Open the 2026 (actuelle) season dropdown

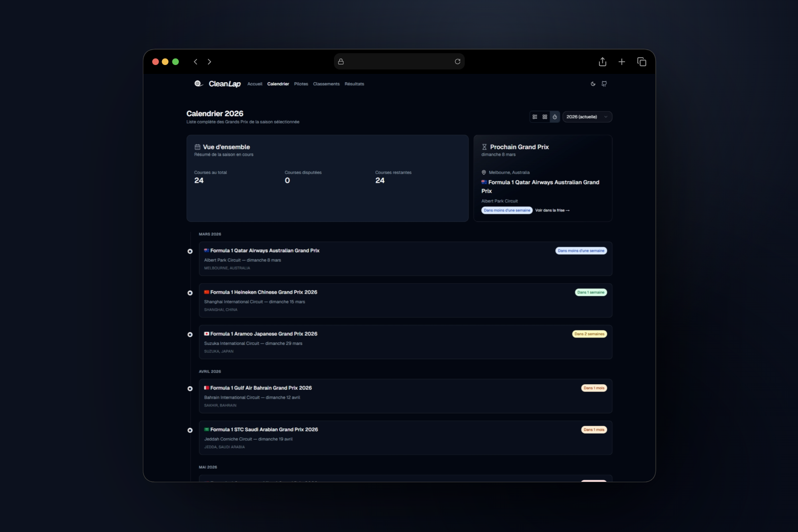tap(587, 117)
